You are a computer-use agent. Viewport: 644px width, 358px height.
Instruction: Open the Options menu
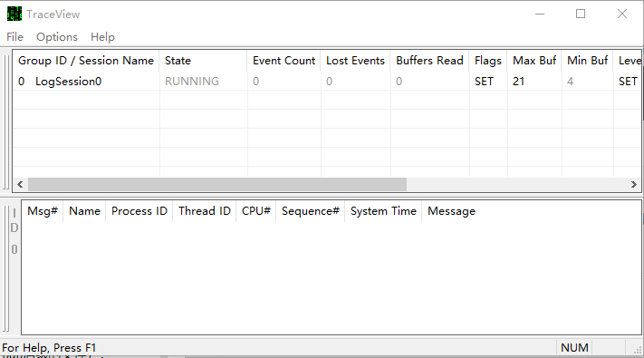click(57, 37)
